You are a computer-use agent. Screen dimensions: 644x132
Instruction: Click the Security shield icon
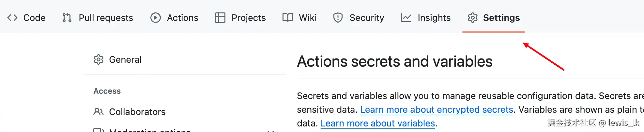[x=338, y=18]
